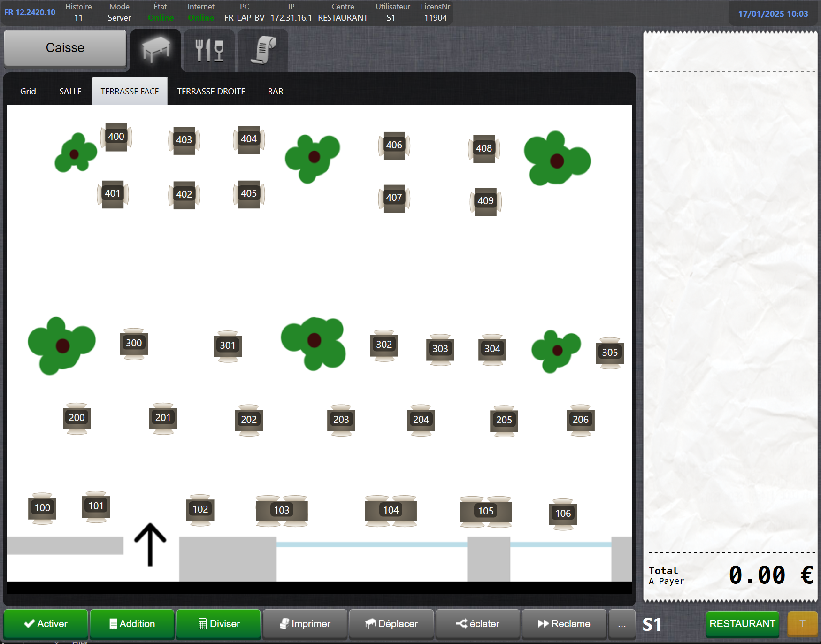Select table 305 at the right edge
821x644 pixels.
pos(610,353)
